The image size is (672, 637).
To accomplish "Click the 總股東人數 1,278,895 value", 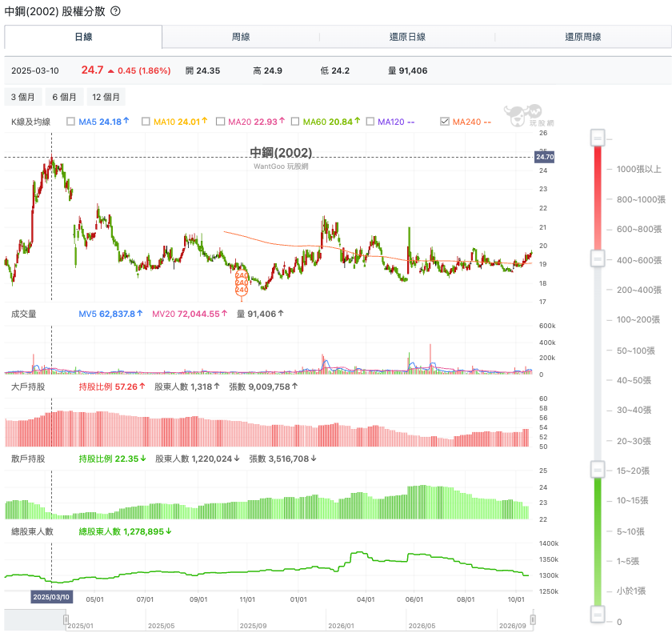I will (x=125, y=531).
